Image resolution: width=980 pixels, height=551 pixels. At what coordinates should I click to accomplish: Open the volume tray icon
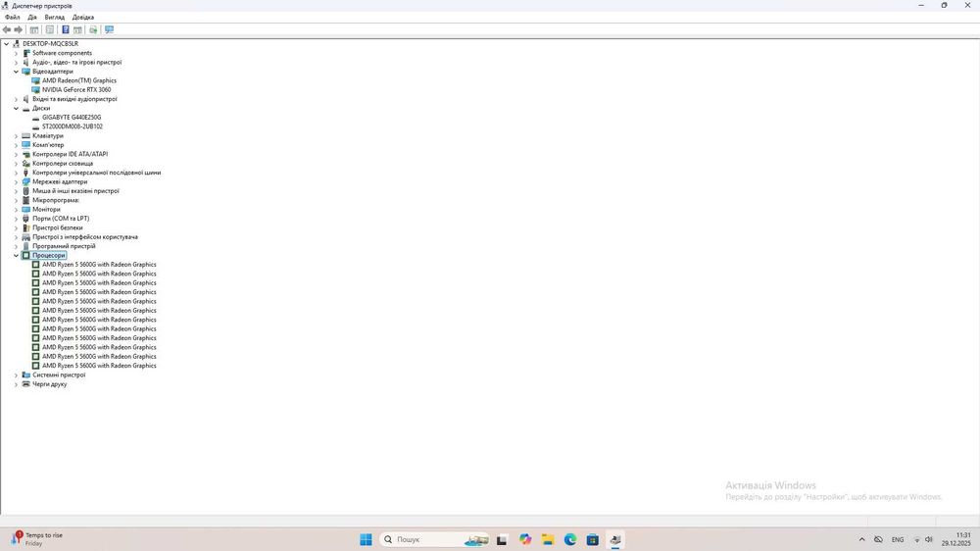click(x=929, y=539)
